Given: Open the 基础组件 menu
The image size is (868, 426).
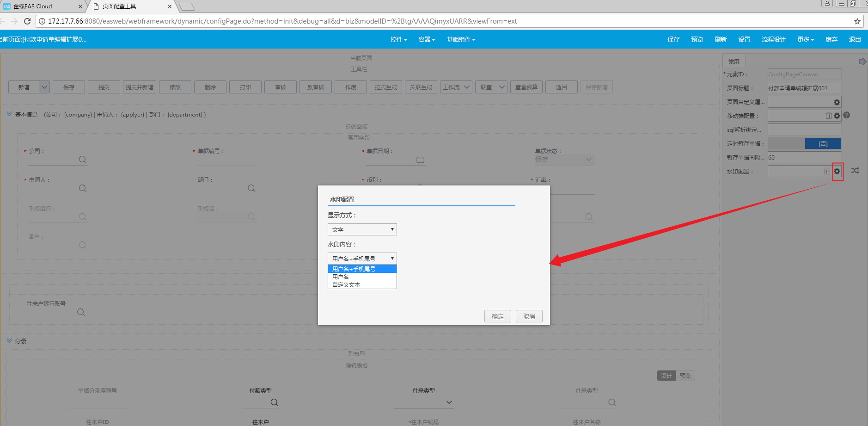Looking at the screenshot, I should (x=461, y=40).
